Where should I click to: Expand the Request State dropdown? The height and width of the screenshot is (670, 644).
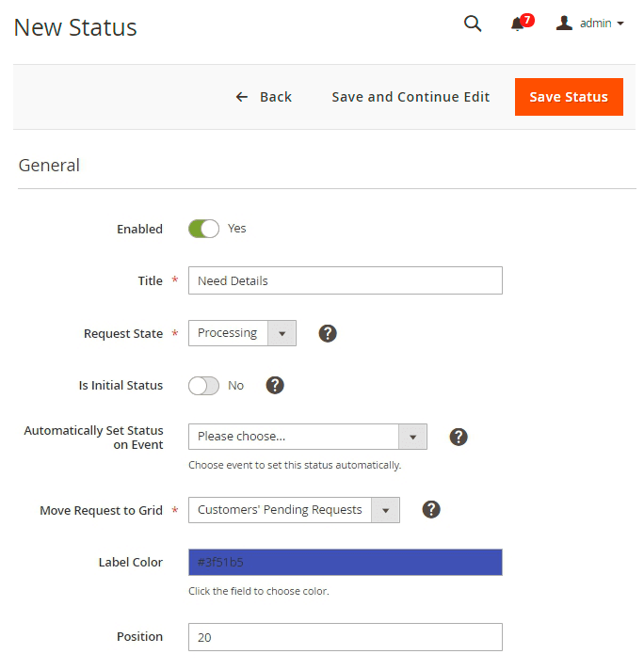point(242,333)
